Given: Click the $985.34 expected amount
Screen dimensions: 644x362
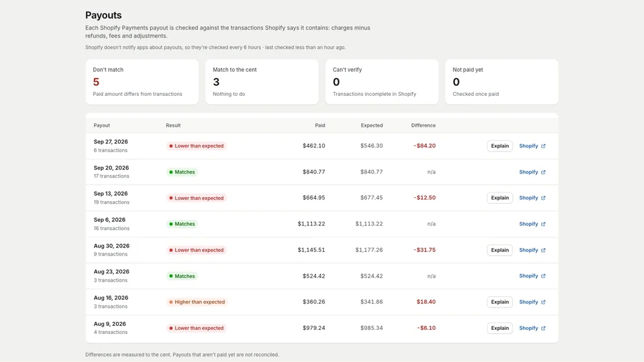Looking at the screenshot, I should 372,328.
